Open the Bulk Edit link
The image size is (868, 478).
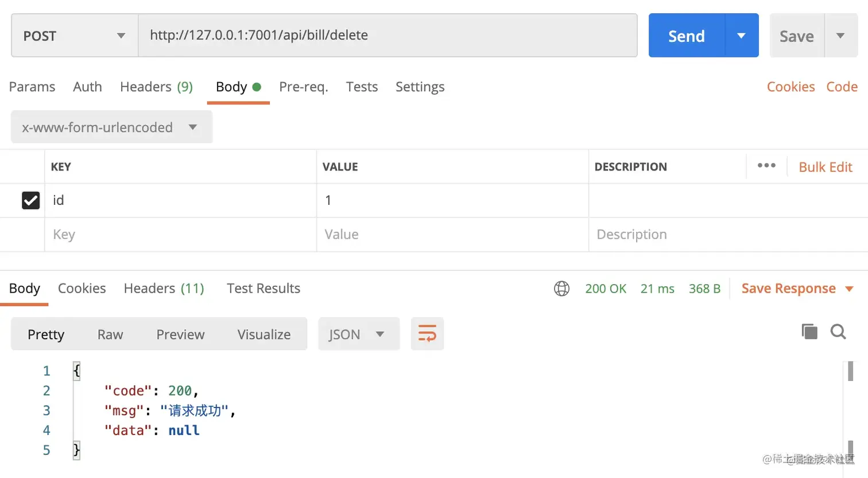point(826,167)
